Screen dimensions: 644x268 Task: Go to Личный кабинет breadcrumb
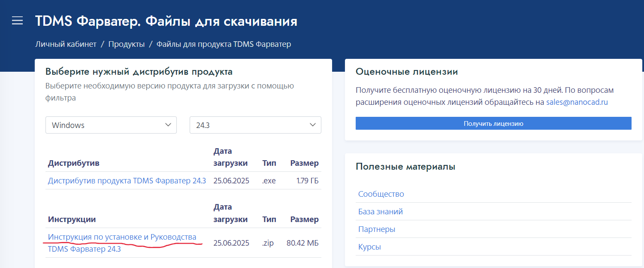(x=66, y=44)
